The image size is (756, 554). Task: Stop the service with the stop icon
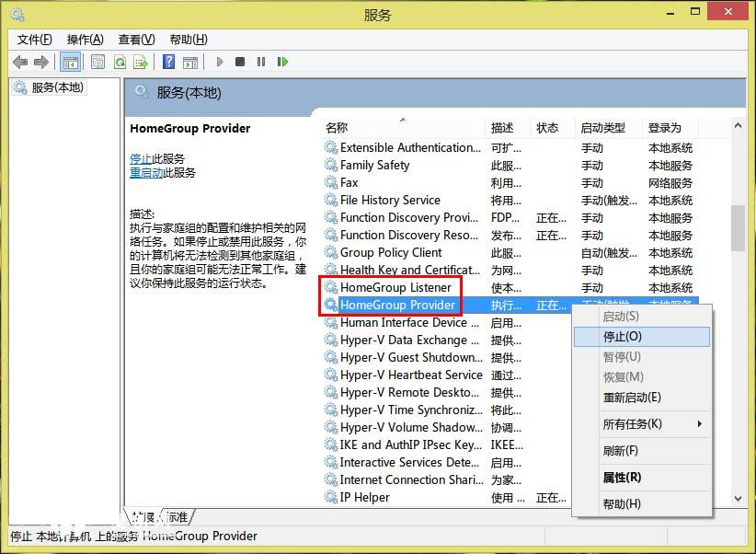(x=241, y=62)
